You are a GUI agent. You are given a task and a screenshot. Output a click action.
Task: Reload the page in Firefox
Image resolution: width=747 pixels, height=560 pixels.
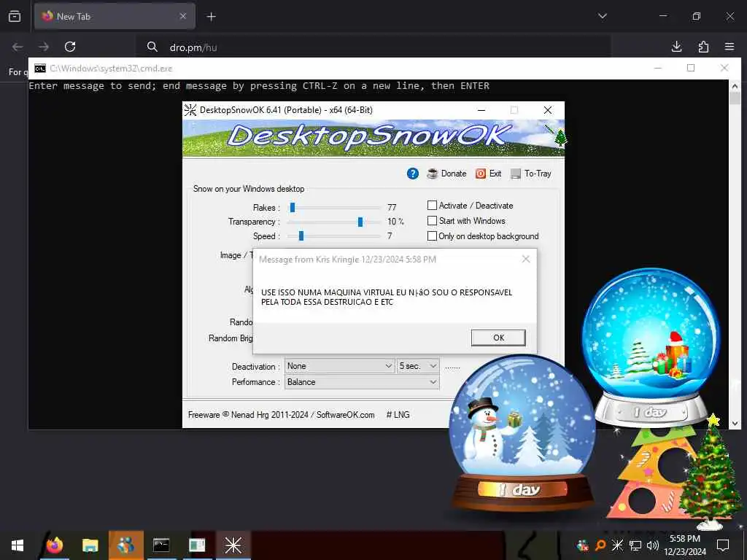70,47
